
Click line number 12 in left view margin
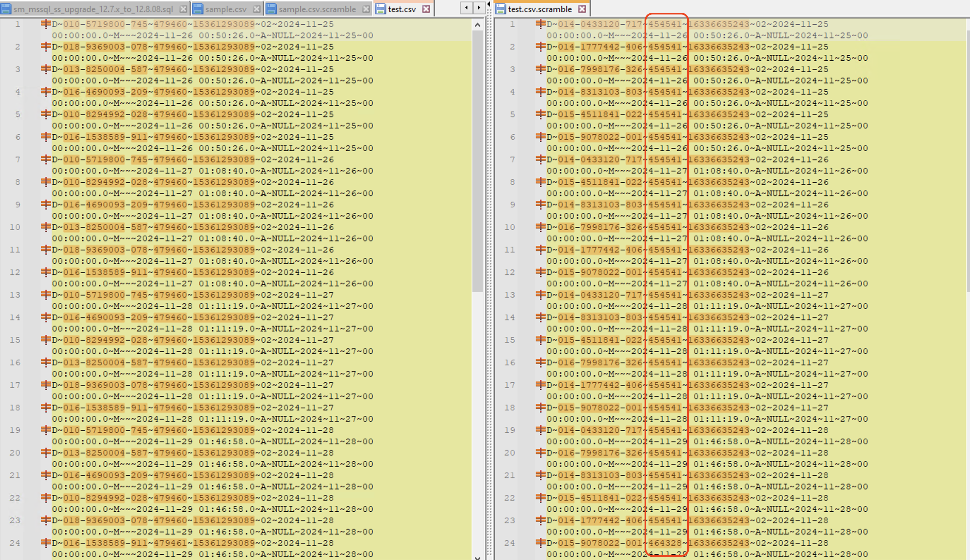pyautogui.click(x=15, y=272)
